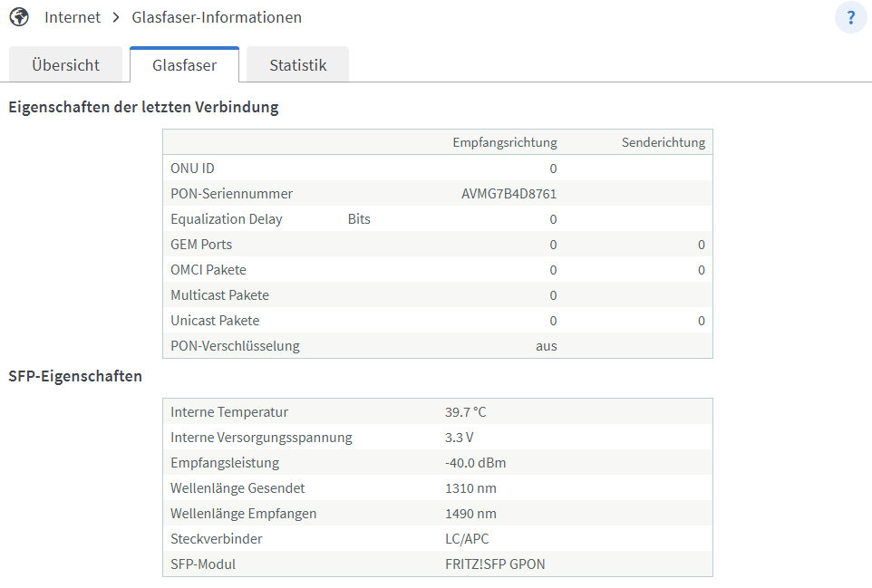Click the SFP-Modul value FRITZ!SFP GPON
The image size is (872, 588).
coord(495,564)
